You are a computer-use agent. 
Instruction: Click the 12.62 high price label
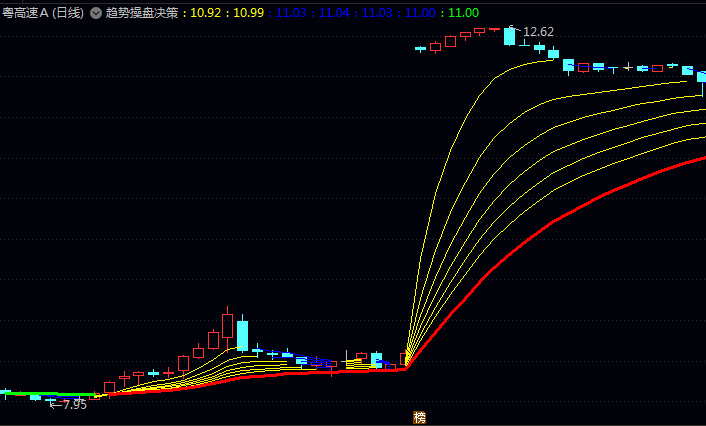coord(538,32)
